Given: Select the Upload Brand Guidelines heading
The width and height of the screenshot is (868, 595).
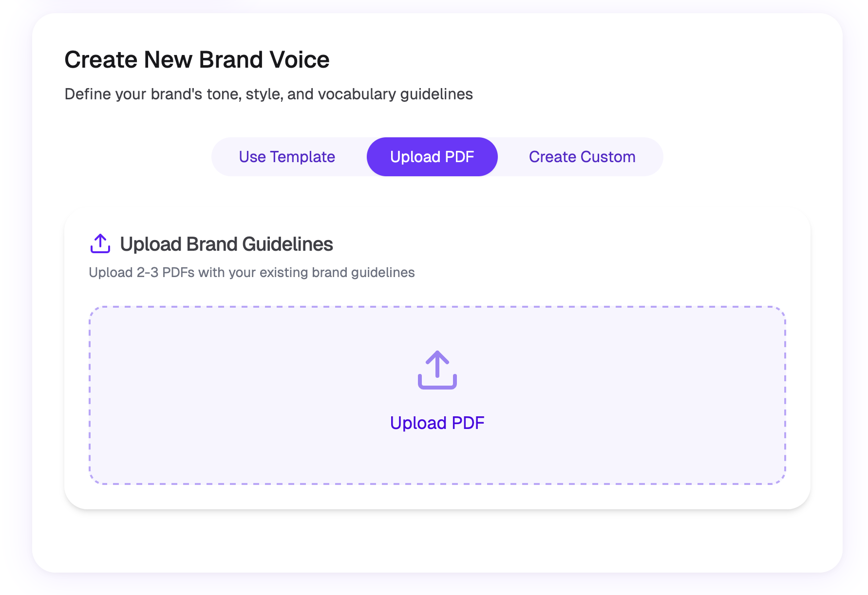Looking at the screenshot, I should click(x=226, y=244).
